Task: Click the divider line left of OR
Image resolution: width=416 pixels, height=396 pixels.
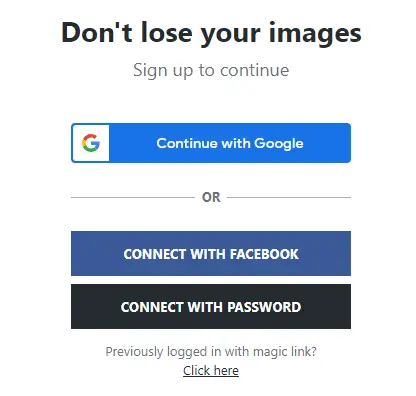Action: pyautogui.click(x=133, y=197)
